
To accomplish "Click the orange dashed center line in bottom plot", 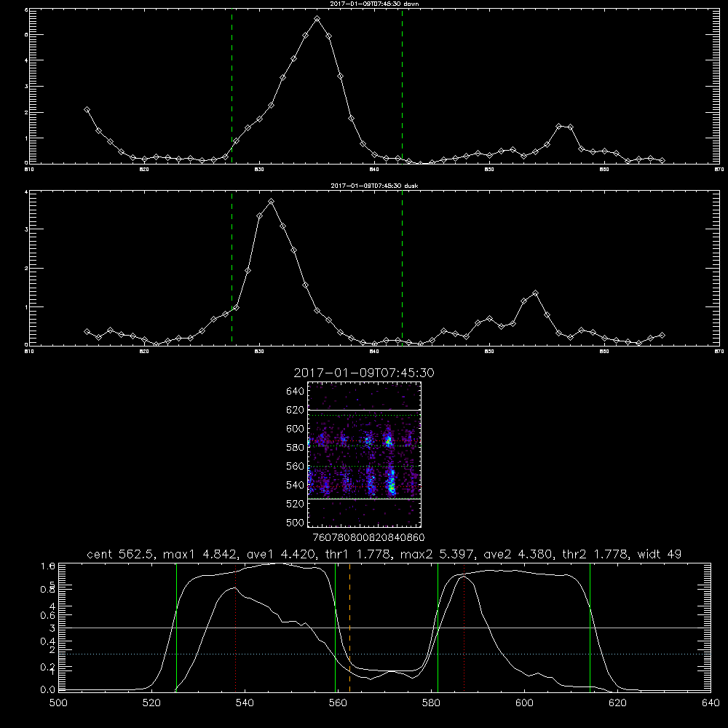I will [x=349, y=628].
